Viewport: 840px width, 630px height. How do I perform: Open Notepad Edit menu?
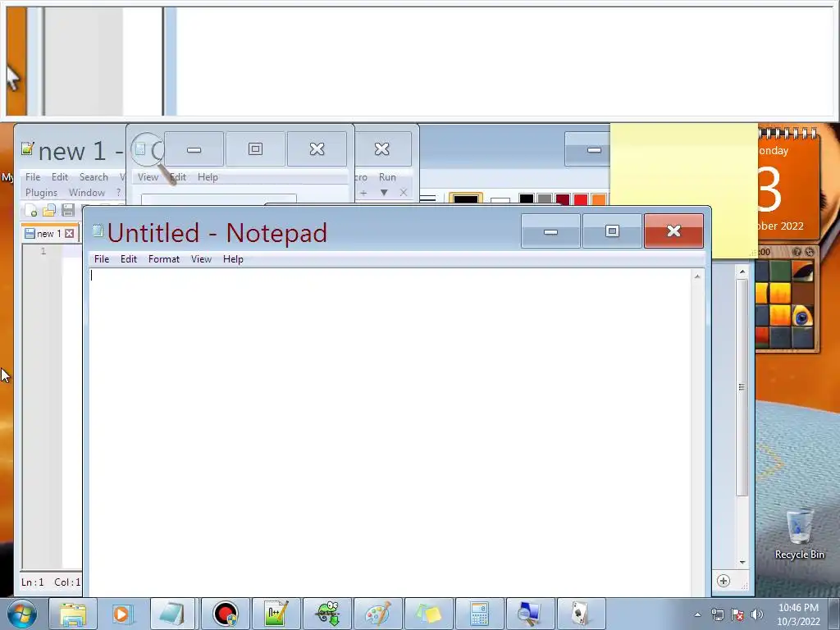tap(129, 258)
